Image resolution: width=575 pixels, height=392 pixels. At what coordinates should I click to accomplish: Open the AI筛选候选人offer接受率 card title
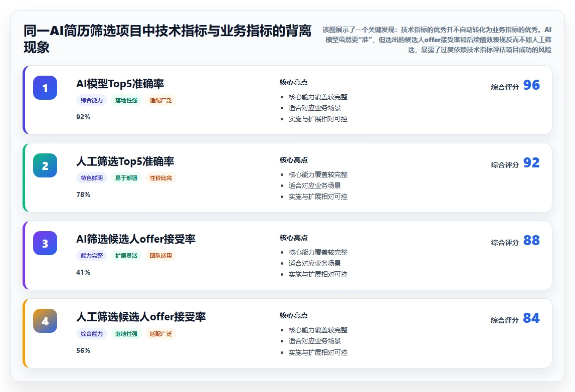(x=136, y=240)
